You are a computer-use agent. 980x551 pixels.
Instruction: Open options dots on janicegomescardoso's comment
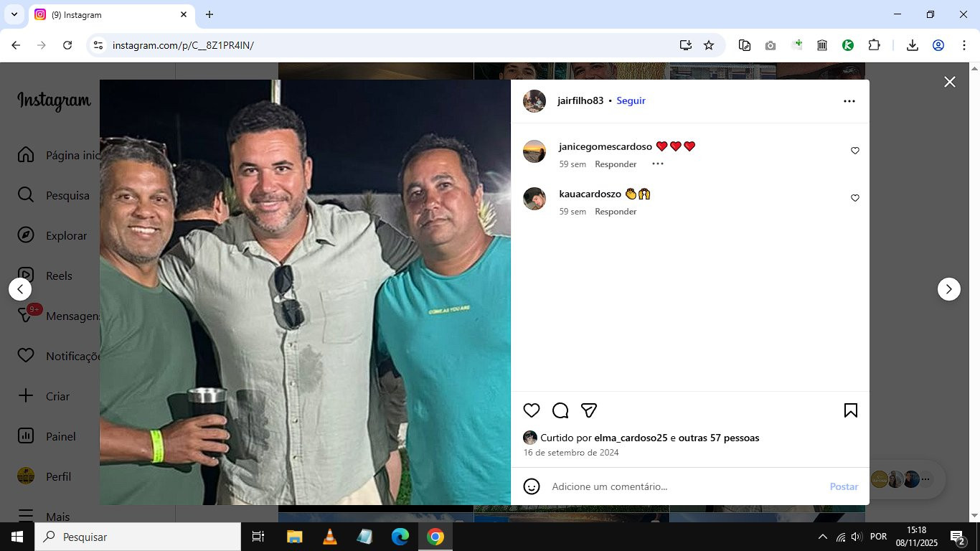coord(658,164)
